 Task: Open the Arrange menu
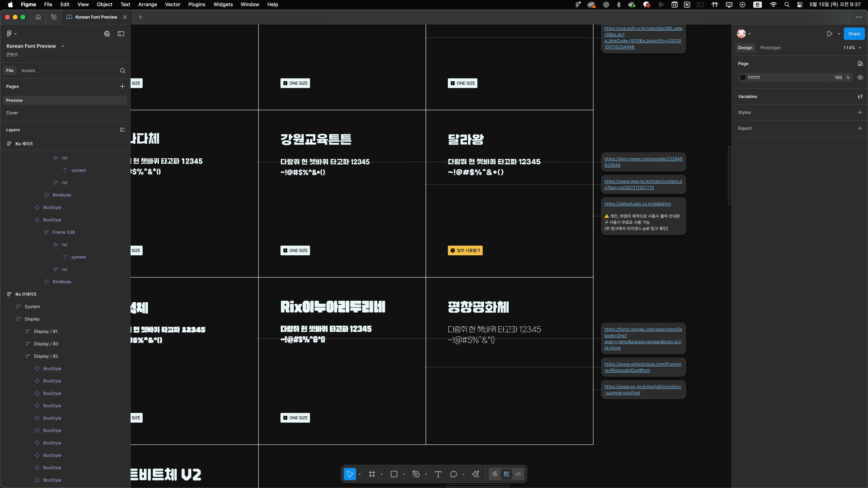147,4
